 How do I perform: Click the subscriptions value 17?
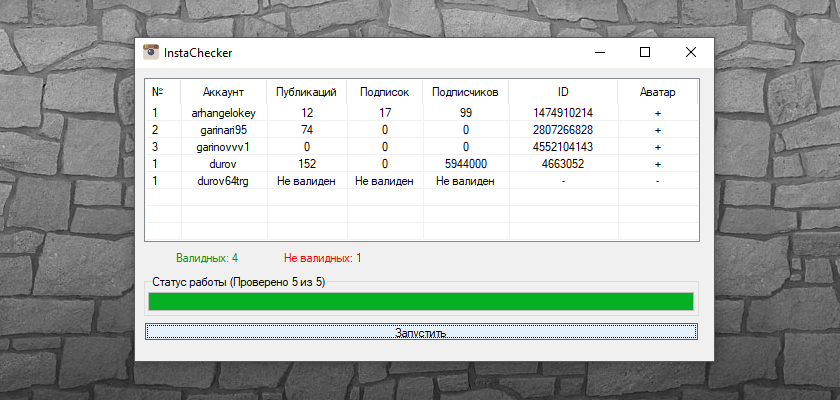[385, 113]
